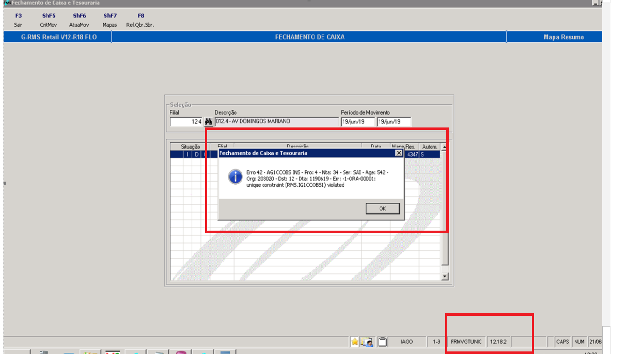Click the clipboard icon in the status bar
This screenshot has width=644, height=354.
[383, 342]
